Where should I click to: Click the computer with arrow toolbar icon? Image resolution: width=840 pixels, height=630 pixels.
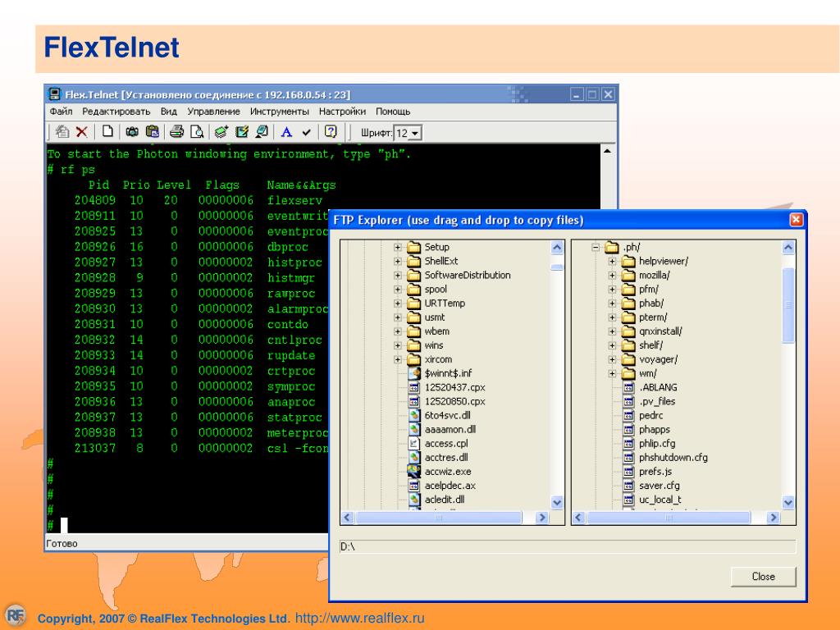click(x=262, y=132)
